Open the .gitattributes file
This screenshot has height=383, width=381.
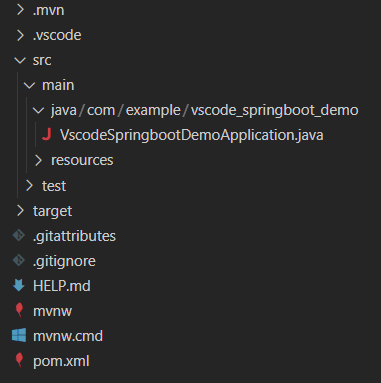point(74,236)
